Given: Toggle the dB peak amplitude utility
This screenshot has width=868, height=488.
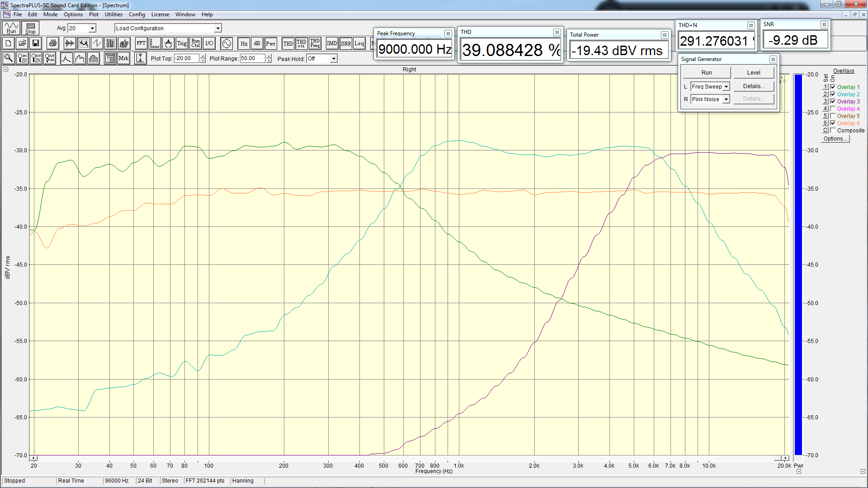Looking at the screenshot, I should click(x=257, y=43).
